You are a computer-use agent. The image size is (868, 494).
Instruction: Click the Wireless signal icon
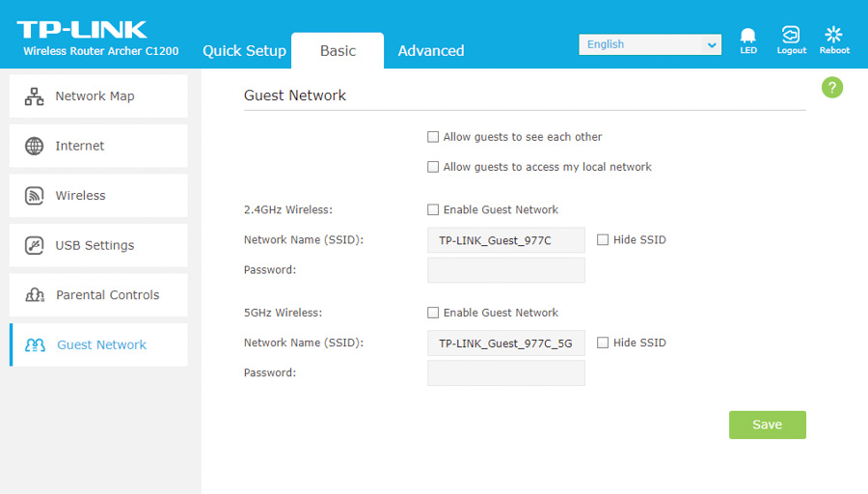click(x=35, y=196)
